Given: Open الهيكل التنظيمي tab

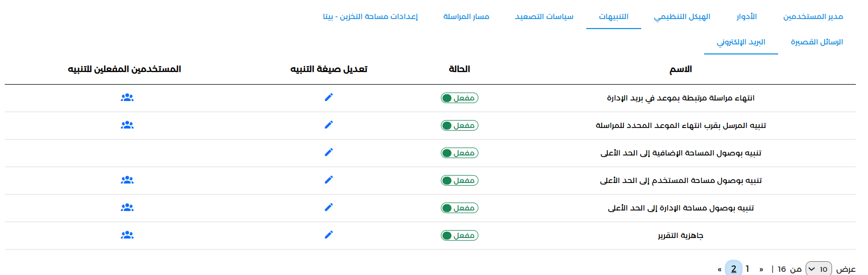Looking at the screenshot, I should pyautogui.click(x=682, y=16).
